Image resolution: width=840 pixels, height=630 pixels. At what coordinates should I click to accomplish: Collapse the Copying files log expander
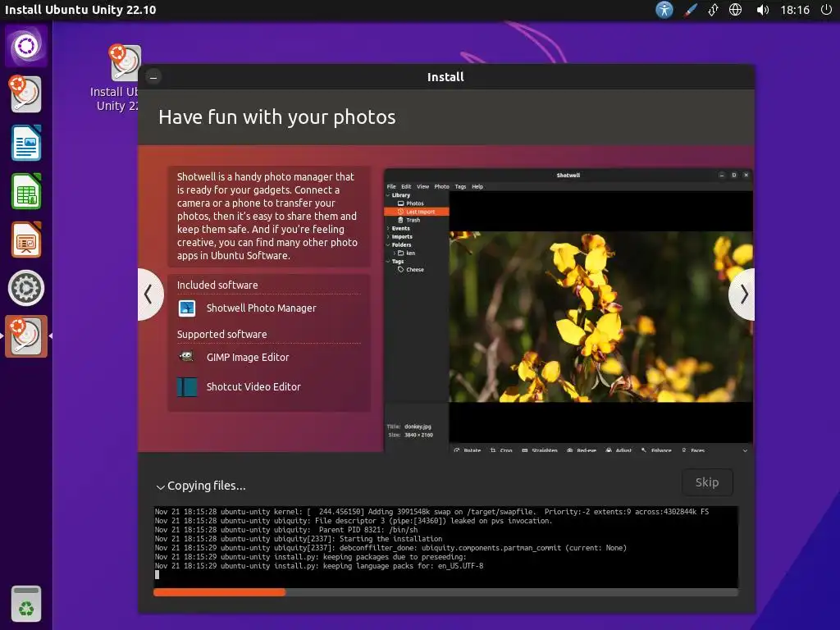click(x=160, y=486)
